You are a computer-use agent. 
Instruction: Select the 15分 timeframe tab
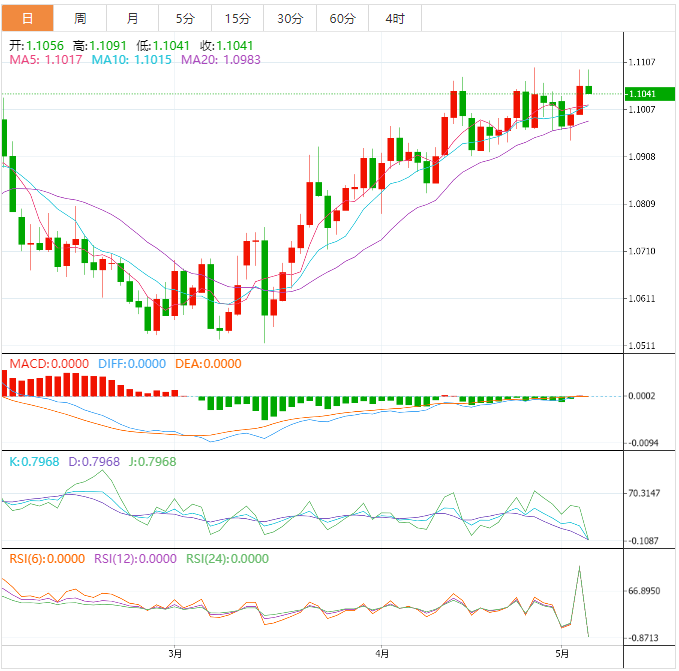238,18
